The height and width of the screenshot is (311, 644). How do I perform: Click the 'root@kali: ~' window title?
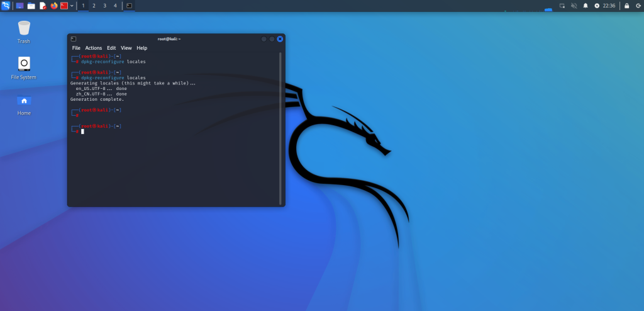[169, 39]
